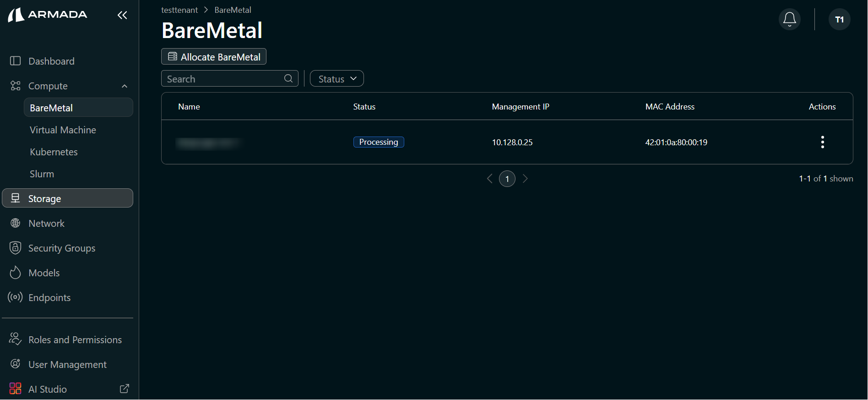The width and height of the screenshot is (868, 400).
Task: Click the Armada logo
Action: [48, 15]
